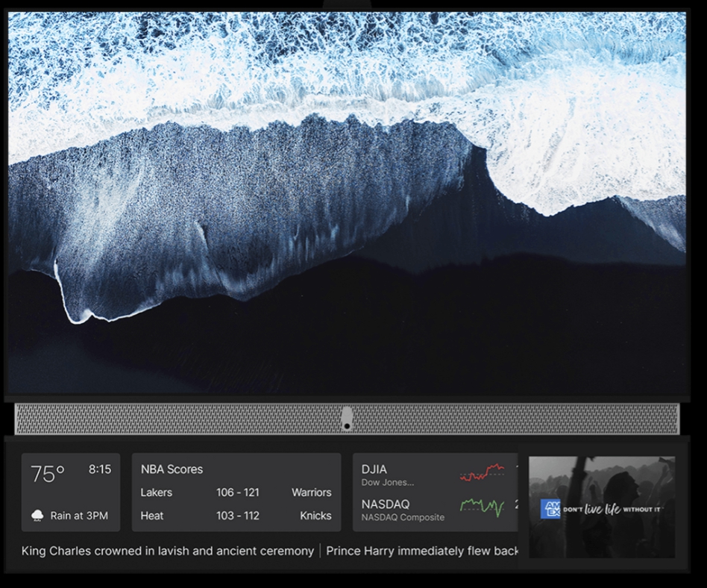Select the 75° temperature reading

(x=48, y=474)
